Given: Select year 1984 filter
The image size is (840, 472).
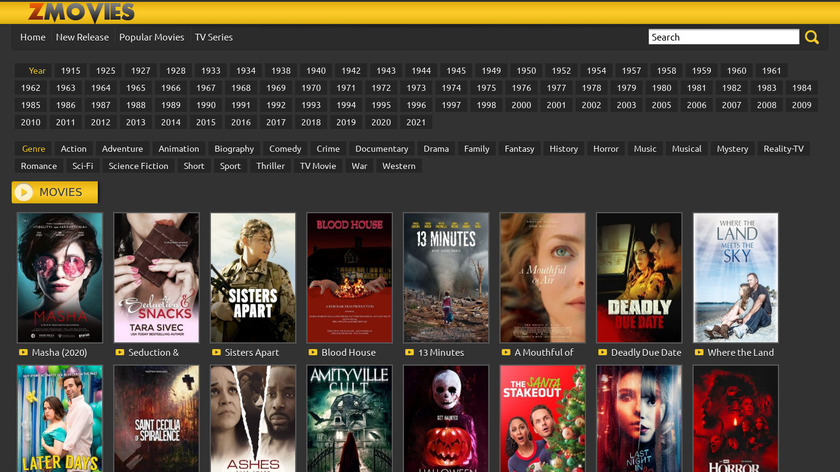Looking at the screenshot, I should pyautogui.click(x=801, y=87).
